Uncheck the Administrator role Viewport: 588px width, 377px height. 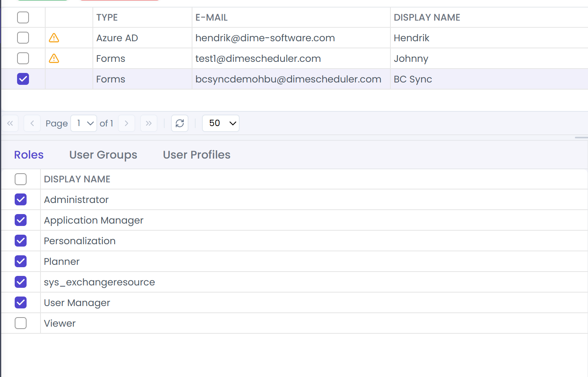21,199
